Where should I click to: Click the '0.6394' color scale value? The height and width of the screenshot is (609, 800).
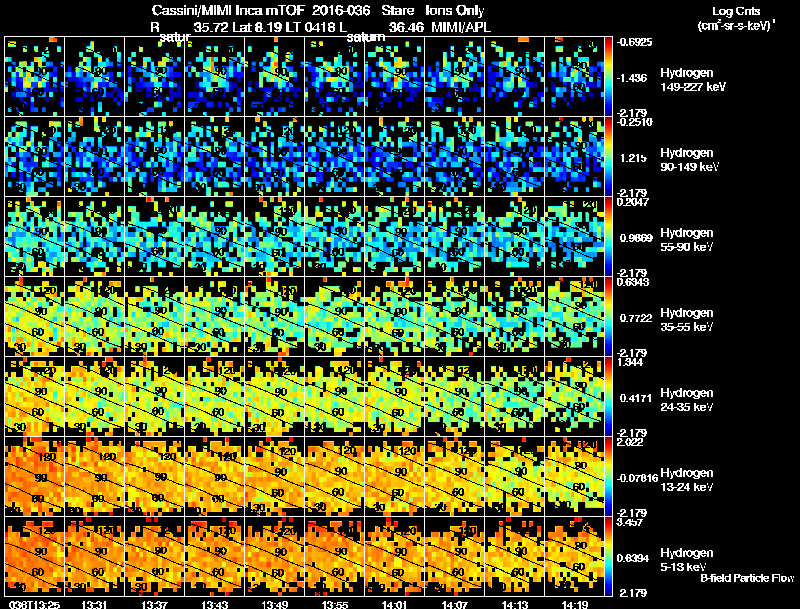(x=633, y=558)
